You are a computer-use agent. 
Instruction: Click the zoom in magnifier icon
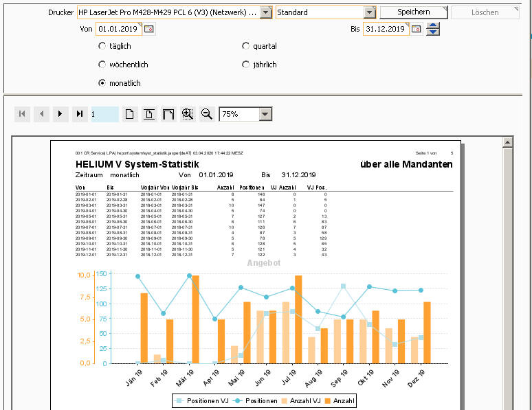(187, 114)
